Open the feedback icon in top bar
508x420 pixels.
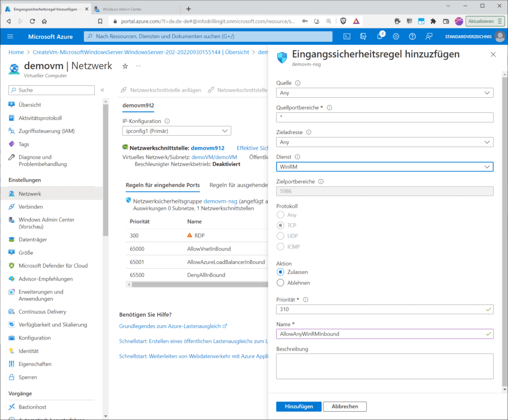point(429,36)
